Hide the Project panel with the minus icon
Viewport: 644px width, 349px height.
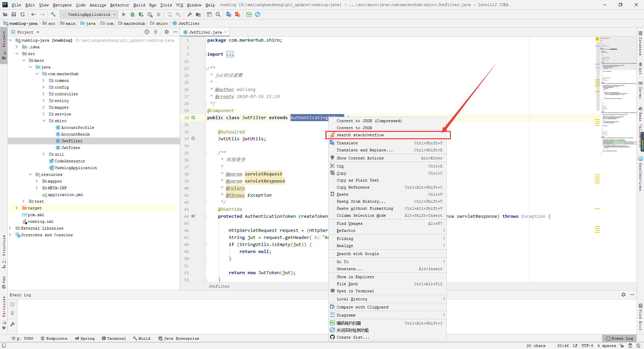(175, 32)
